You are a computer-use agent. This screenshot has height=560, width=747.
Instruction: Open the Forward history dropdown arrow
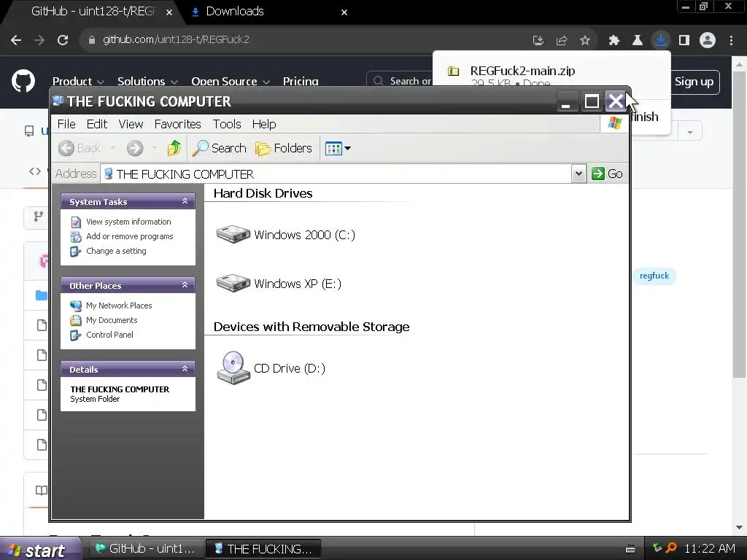155,148
